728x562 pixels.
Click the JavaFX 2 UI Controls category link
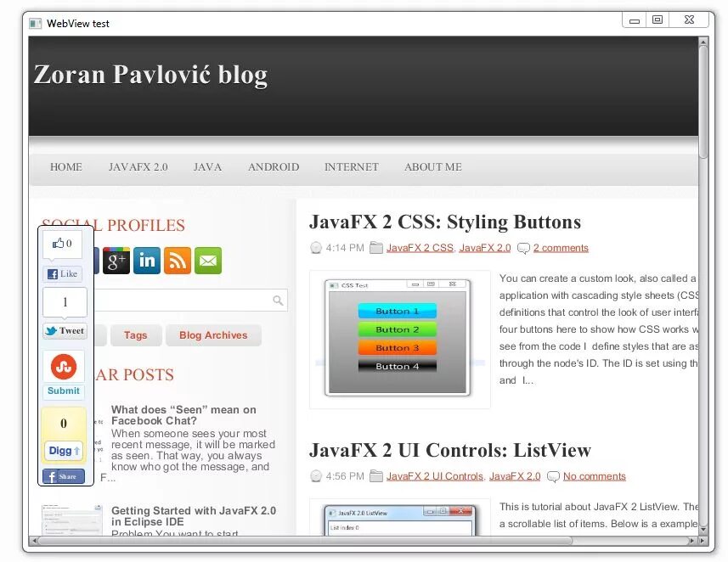(435, 476)
